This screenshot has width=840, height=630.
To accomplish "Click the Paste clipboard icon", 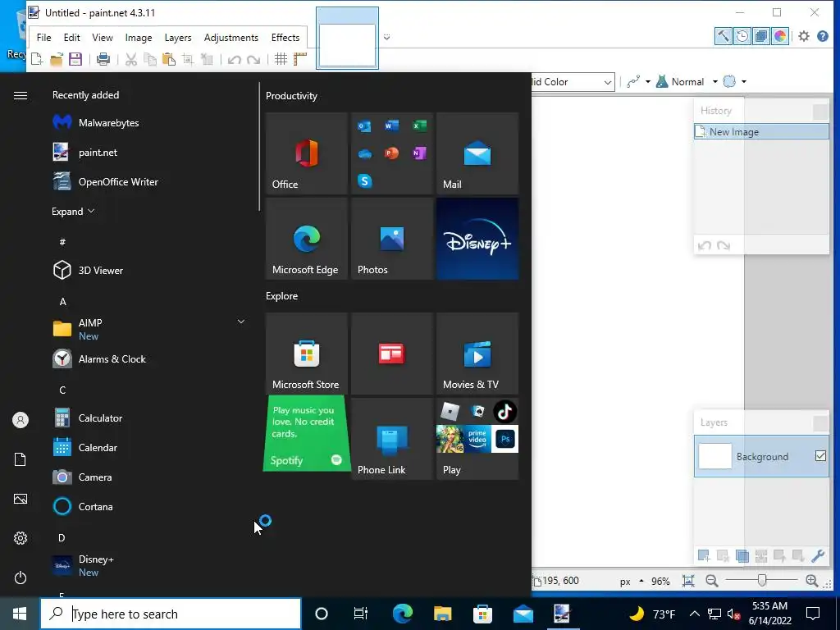I will [x=169, y=59].
